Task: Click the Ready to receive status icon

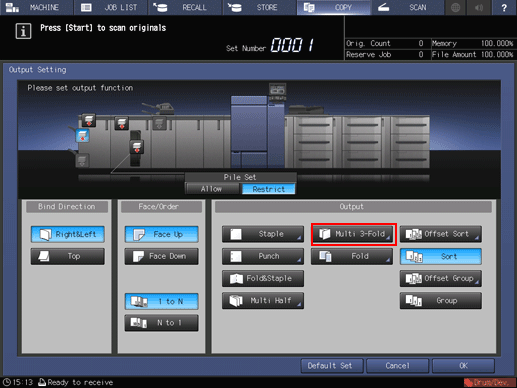Action: 42,382
